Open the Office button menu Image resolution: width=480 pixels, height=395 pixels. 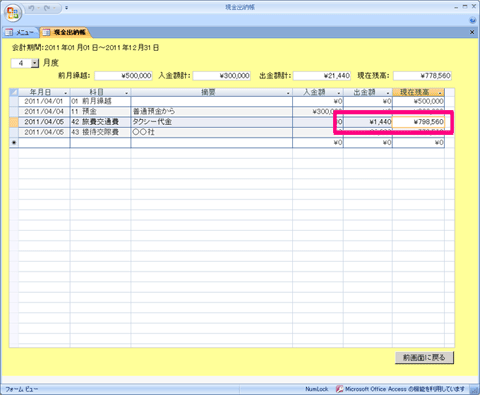(13, 13)
